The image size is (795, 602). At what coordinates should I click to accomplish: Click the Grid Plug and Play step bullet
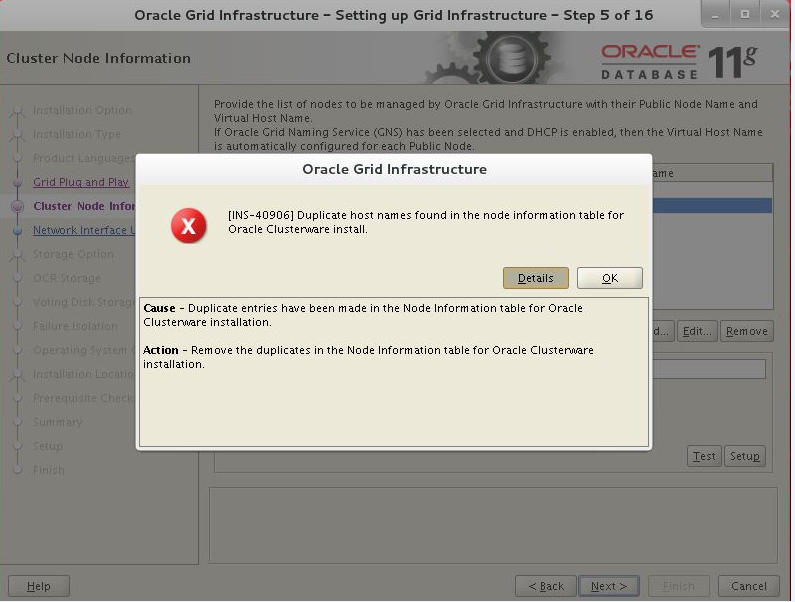coord(17,183)
